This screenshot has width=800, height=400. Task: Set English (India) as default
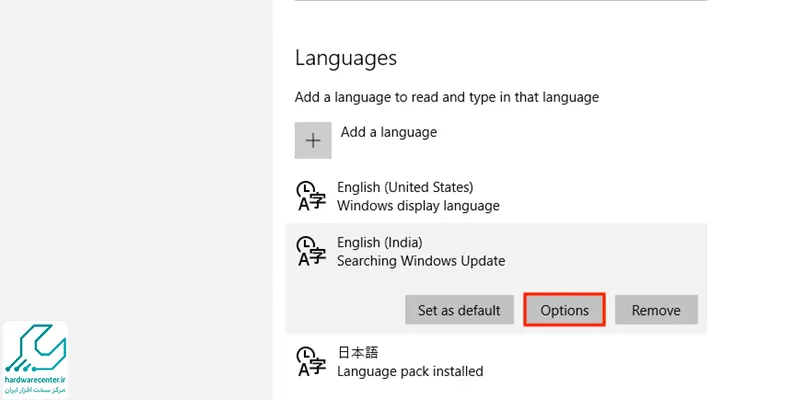tap(459, 310)
